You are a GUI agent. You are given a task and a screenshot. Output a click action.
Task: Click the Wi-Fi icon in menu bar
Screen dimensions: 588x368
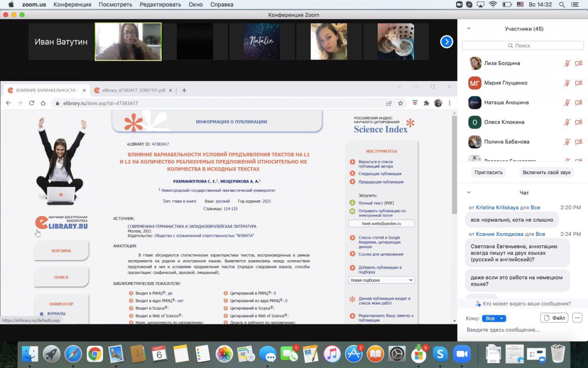(x=492, y=4)
